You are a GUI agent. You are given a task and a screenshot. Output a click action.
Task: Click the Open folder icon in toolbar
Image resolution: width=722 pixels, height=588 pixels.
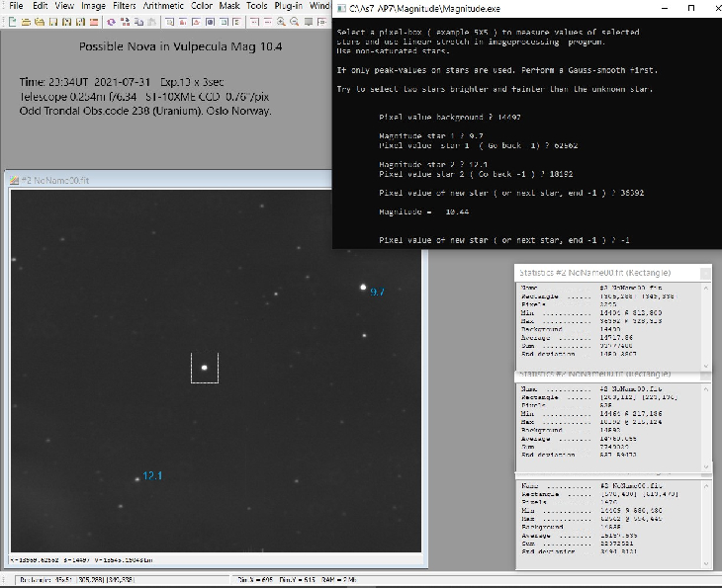[27, 22]
